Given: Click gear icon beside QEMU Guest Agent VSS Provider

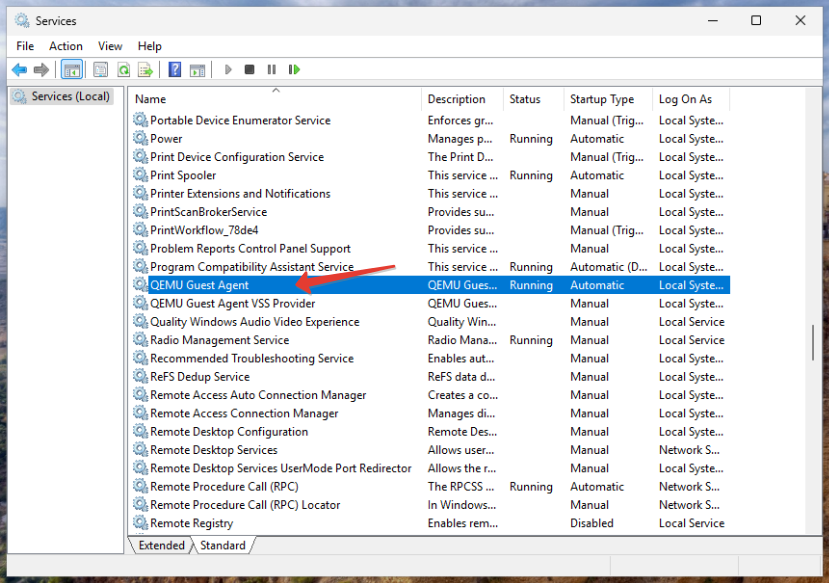Looking at the screenshot, I should [x=140, y=303].
